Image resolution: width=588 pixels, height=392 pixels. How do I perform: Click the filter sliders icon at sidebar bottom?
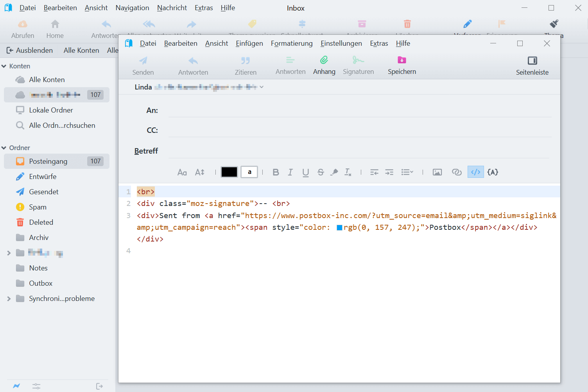pos(36,386)
